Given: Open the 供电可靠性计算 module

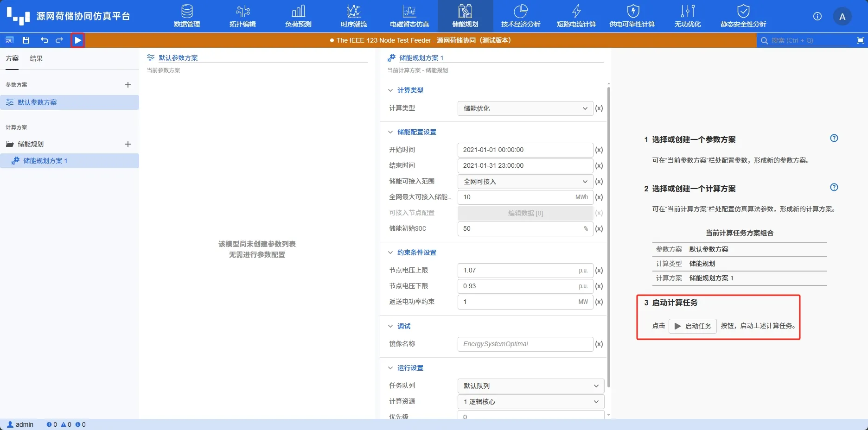Looking at the screenshot, I should tap(632, 16).
